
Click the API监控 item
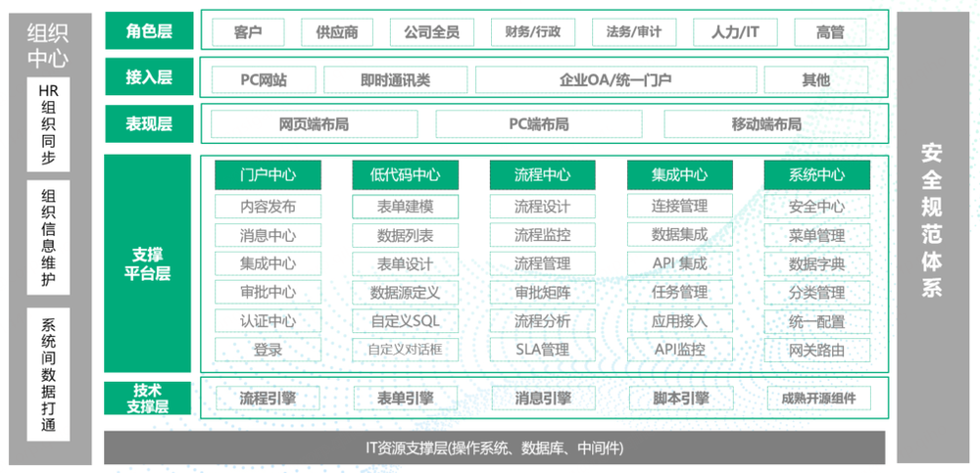pos(679,350)
